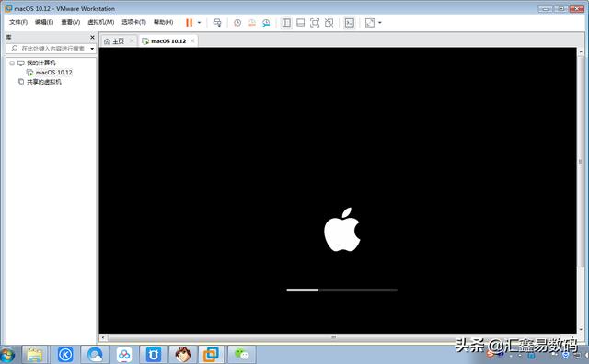
Task: Collapse the 我的计算机 tree node
Action: 12,63
